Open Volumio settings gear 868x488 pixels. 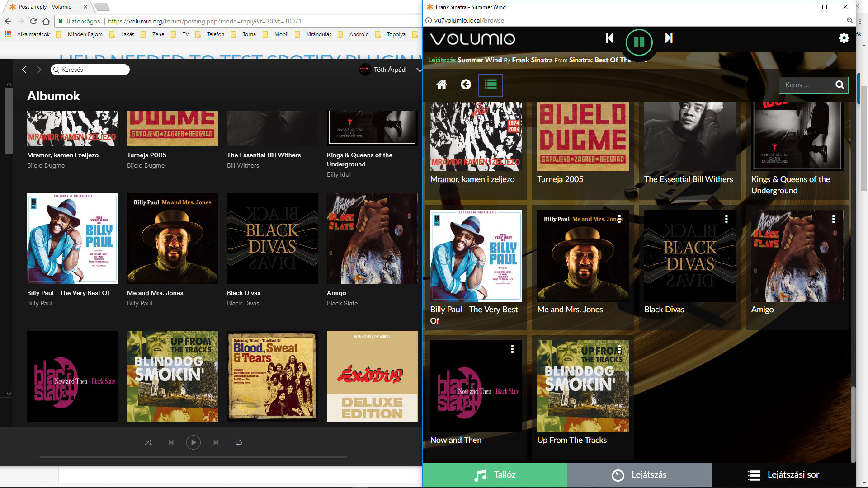pos(844,38)
